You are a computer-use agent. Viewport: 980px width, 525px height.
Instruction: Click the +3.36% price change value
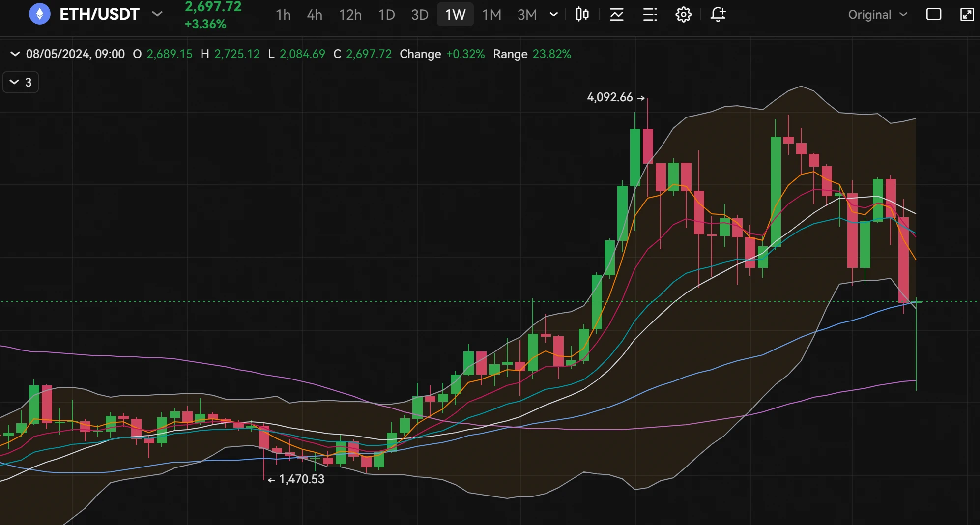tap(205, 24)
